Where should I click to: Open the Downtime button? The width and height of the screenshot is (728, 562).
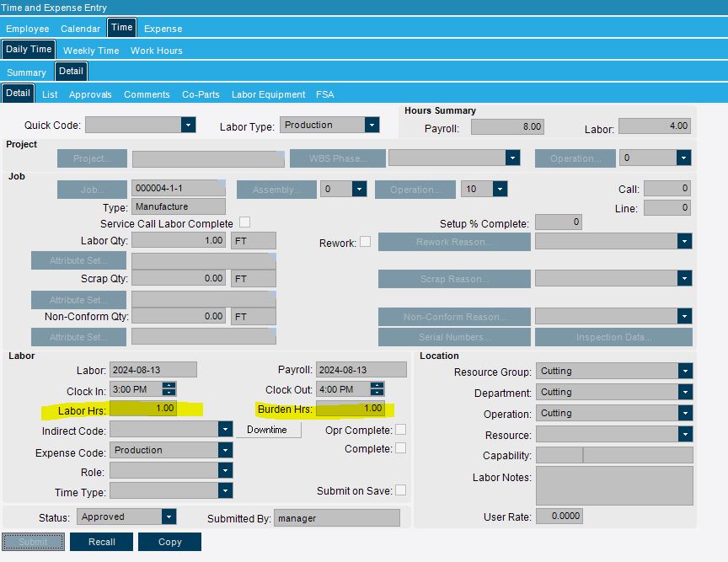[x=267, y=430]
